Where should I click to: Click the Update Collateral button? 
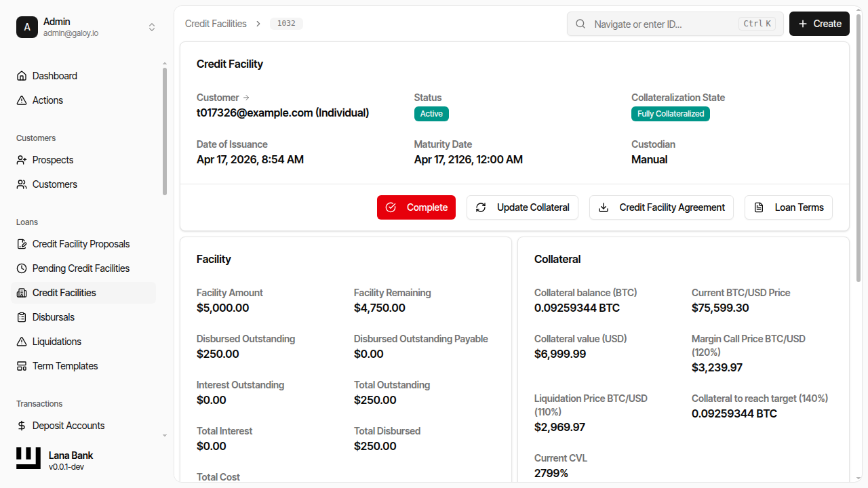point(522,207)
